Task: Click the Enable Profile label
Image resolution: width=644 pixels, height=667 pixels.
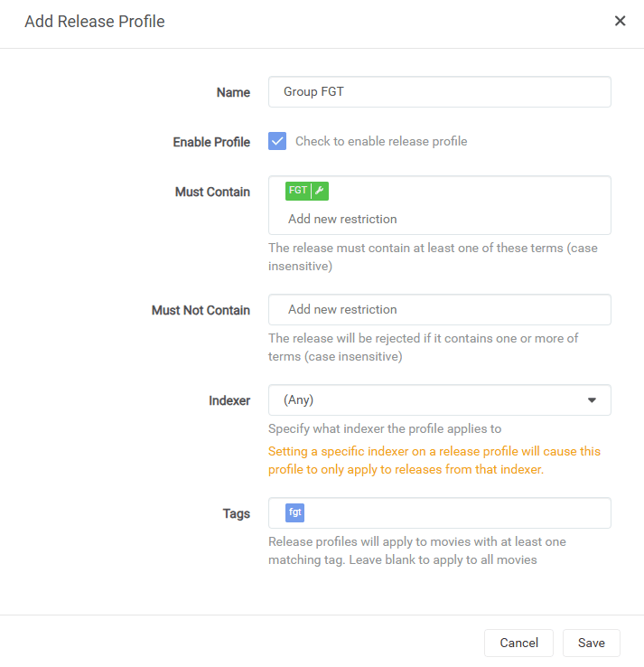Action: click(x=211, y=142)
